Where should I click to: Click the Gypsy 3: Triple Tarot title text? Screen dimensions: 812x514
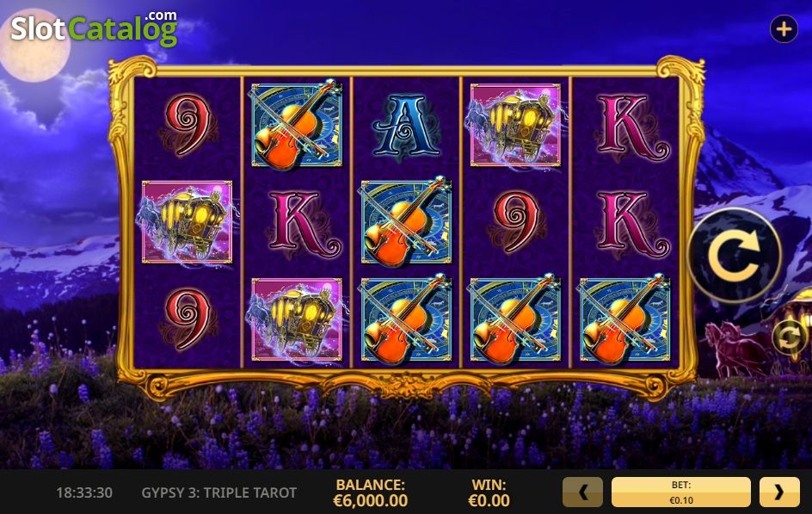pos(219,492)
